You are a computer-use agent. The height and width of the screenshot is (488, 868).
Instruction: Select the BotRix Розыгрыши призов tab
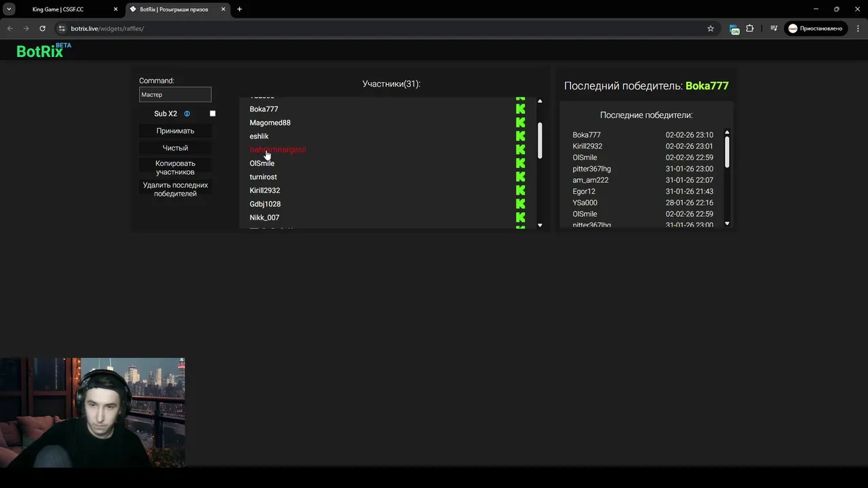tap(178, 9)
